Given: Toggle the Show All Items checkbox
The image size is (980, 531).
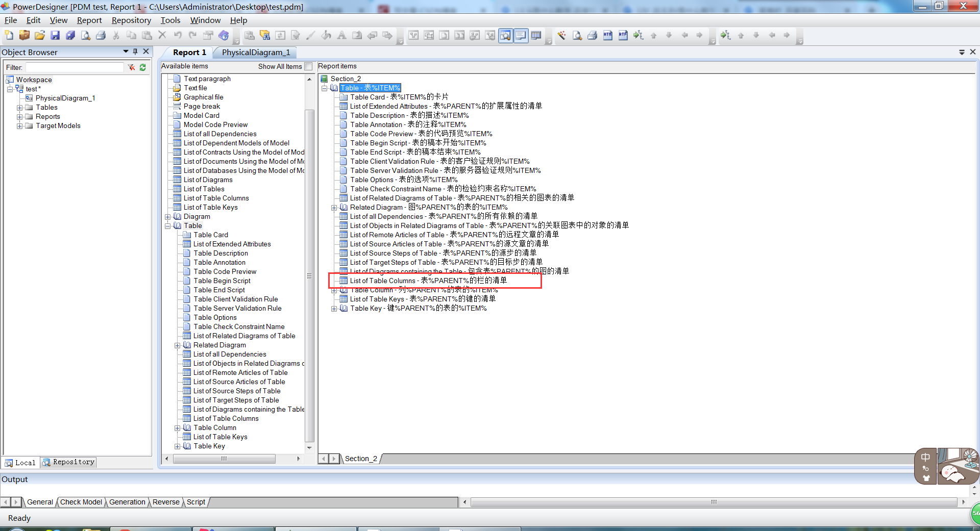Looking at the screenshot, I should point(308,66).
